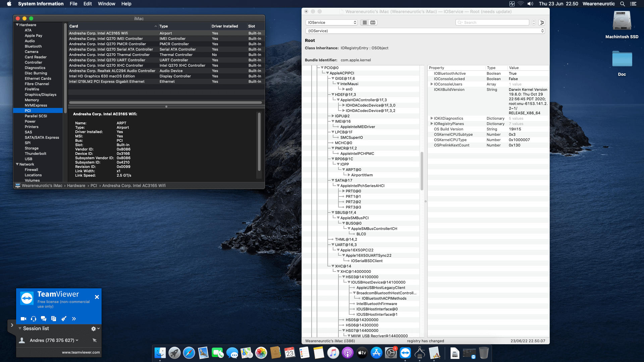Launch Safari from the Dock

click(189, 353)
